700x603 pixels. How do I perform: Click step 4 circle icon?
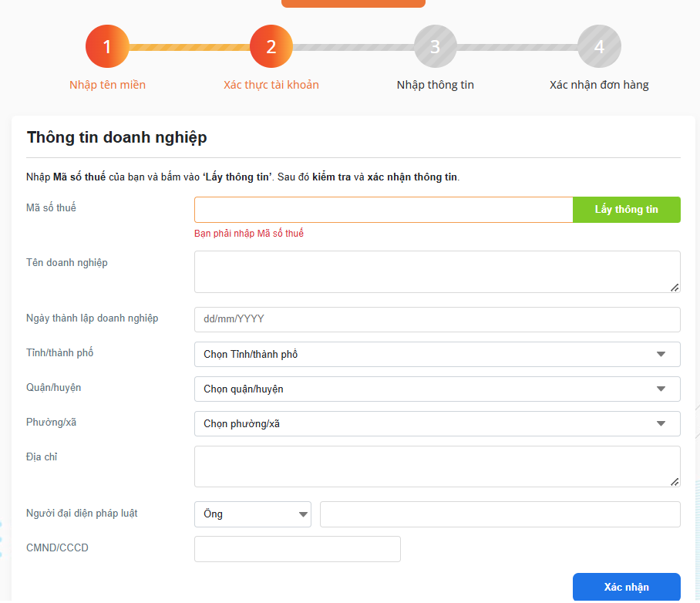599,46
